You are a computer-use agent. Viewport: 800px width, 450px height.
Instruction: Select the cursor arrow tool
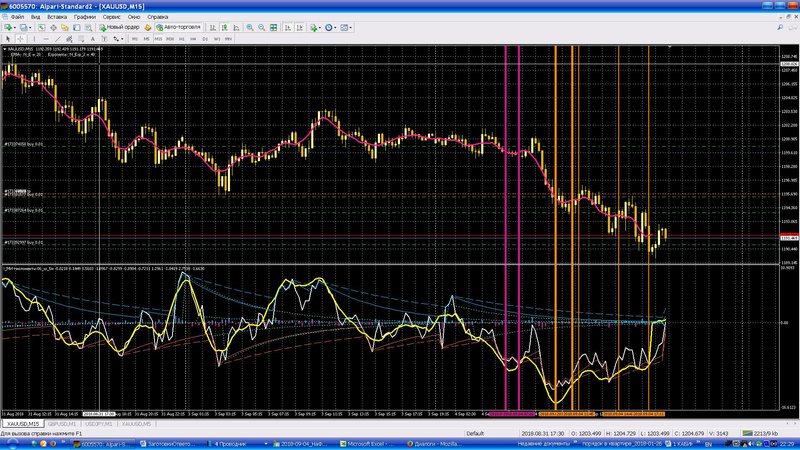8,39
